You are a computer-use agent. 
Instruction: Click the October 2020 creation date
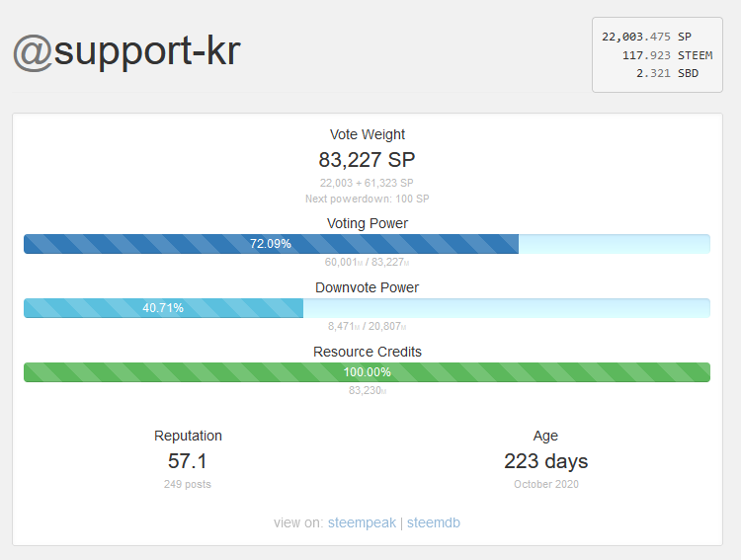click(x=545, y=484)
